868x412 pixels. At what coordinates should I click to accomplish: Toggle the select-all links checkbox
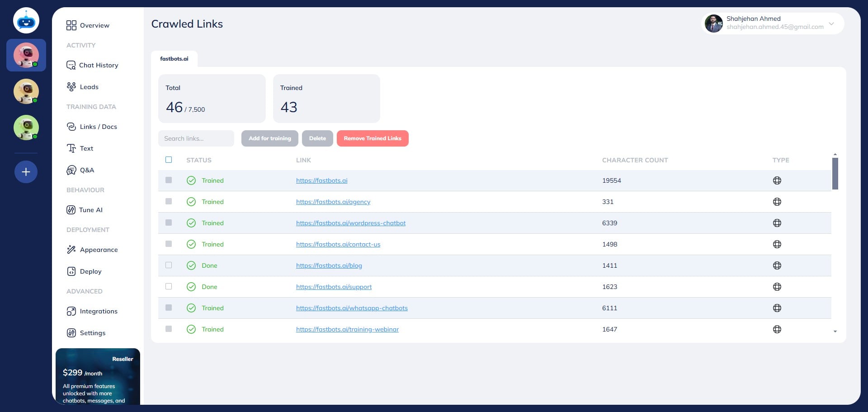pyautogui.click(x=169, y=160)
